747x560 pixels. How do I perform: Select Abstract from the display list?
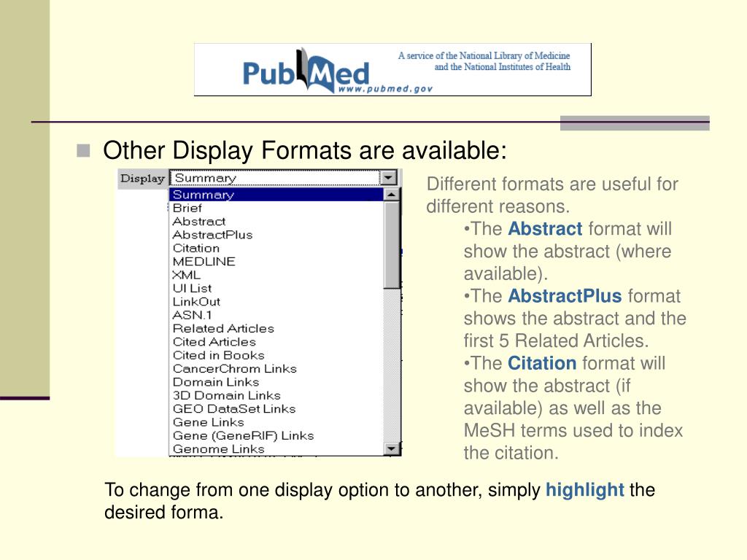pos(276,222)
